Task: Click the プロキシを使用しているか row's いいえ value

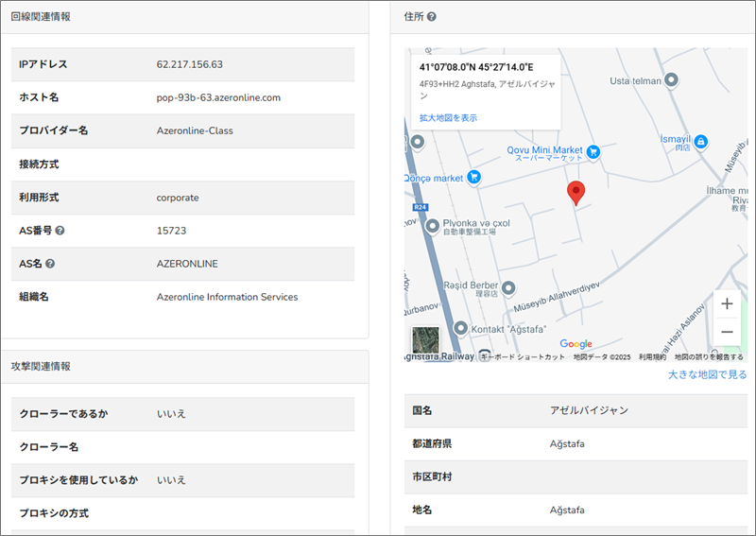Action: [171, 480]
